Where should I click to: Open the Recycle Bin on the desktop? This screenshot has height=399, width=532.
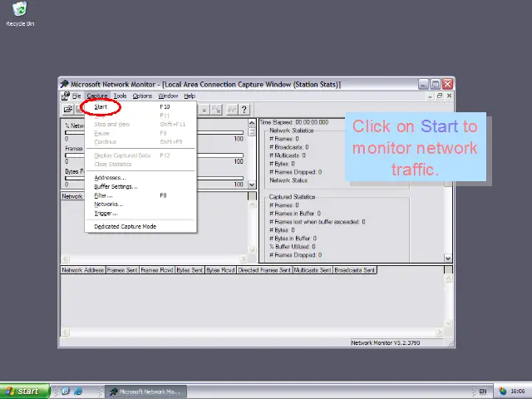[20, 13]
